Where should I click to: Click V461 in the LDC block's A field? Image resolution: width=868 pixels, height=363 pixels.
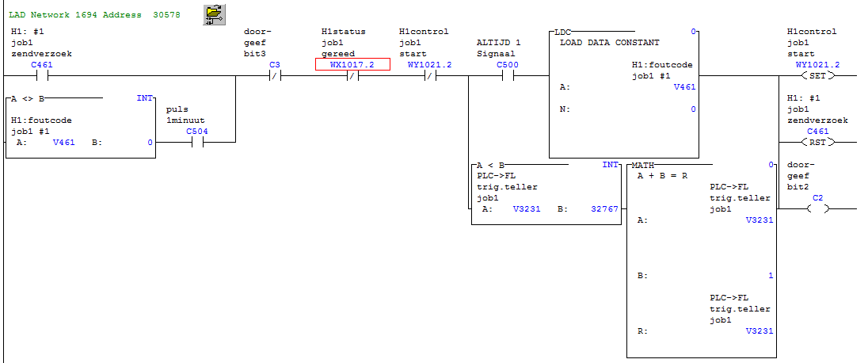click(683, 87)
